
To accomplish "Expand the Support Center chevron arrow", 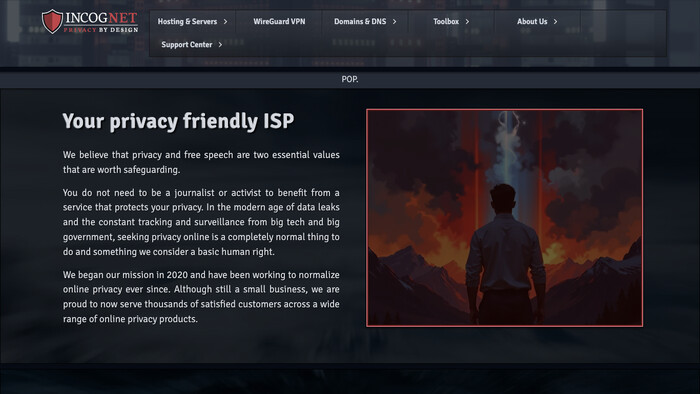I will [220, 45].
